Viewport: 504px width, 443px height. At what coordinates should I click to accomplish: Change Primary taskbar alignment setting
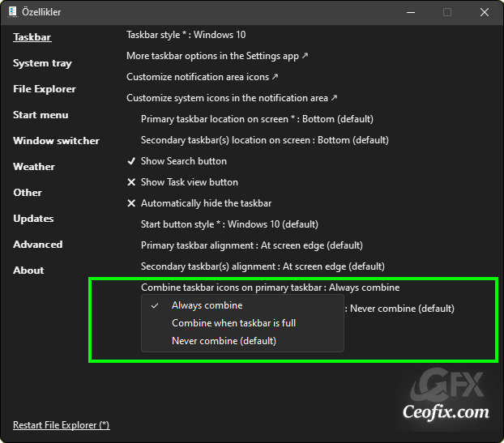pyautogui.click(x=252, y=245)
